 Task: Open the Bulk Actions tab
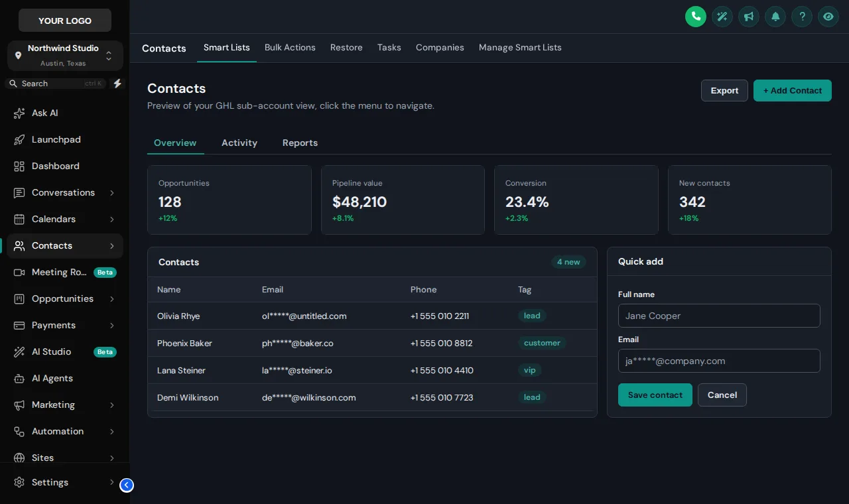[290, 48]
